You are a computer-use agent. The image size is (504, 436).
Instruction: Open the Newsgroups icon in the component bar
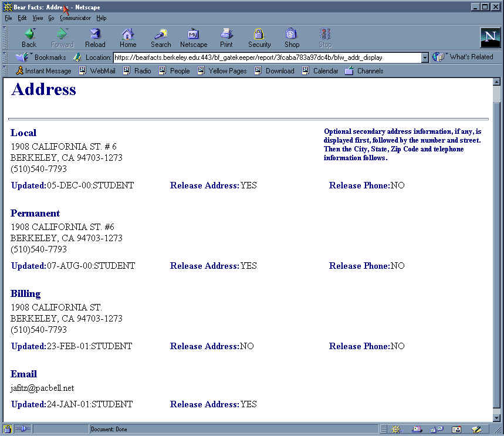(x=437, y=429)
